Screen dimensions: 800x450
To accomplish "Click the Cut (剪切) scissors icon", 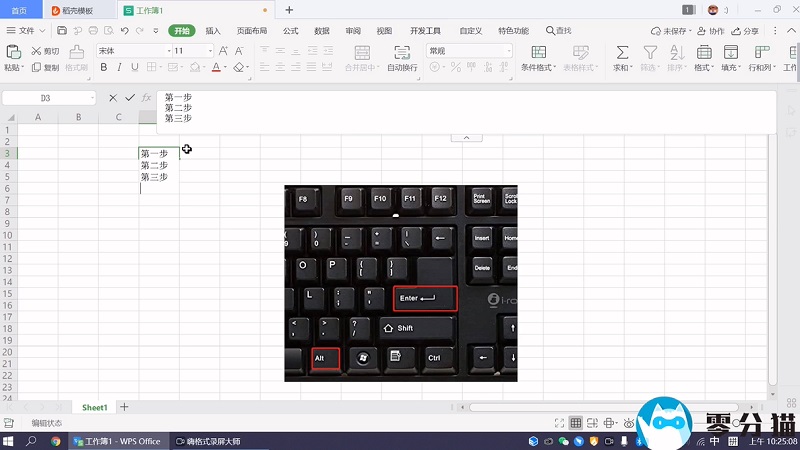I will [x=36, y=51].
